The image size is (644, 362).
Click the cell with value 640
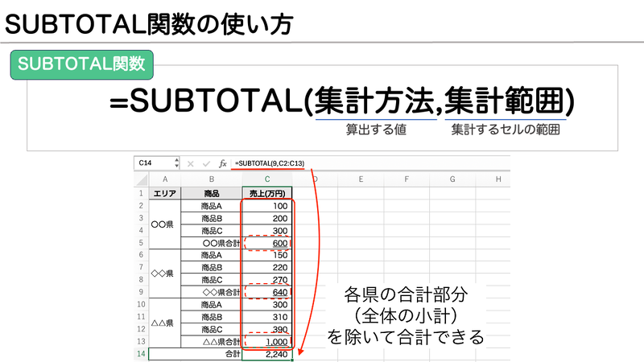(267, 292)
